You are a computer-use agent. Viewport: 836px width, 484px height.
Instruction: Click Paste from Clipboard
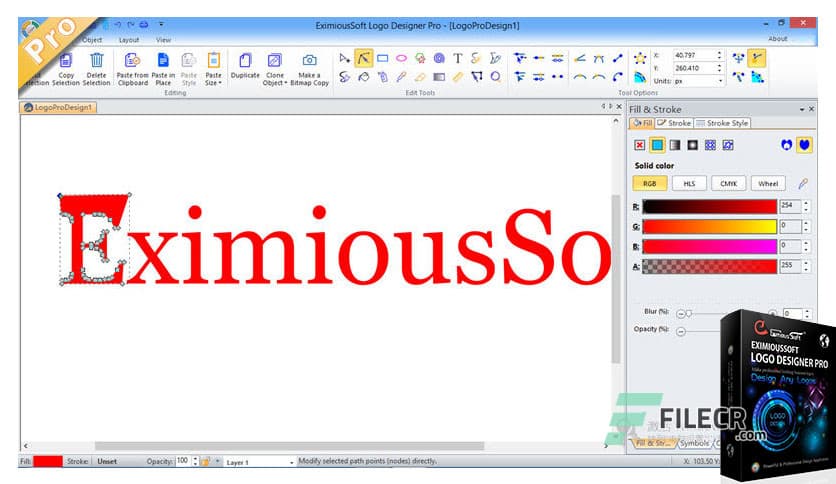(132, 69)
